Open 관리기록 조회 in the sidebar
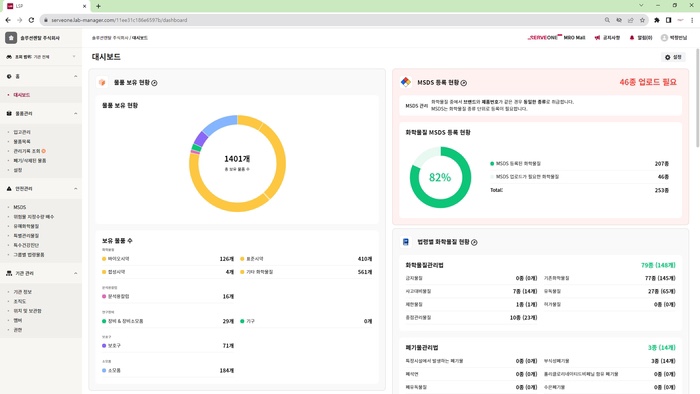 (x=27, y=151)
